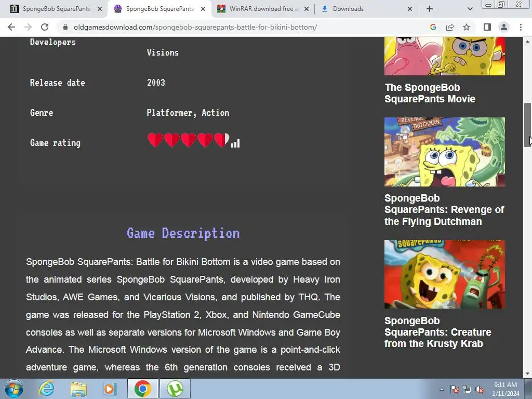Open the Chrome three-dot menu
Image resolution: width=532 pixels, height=399 pixels.
click(521, 27)
